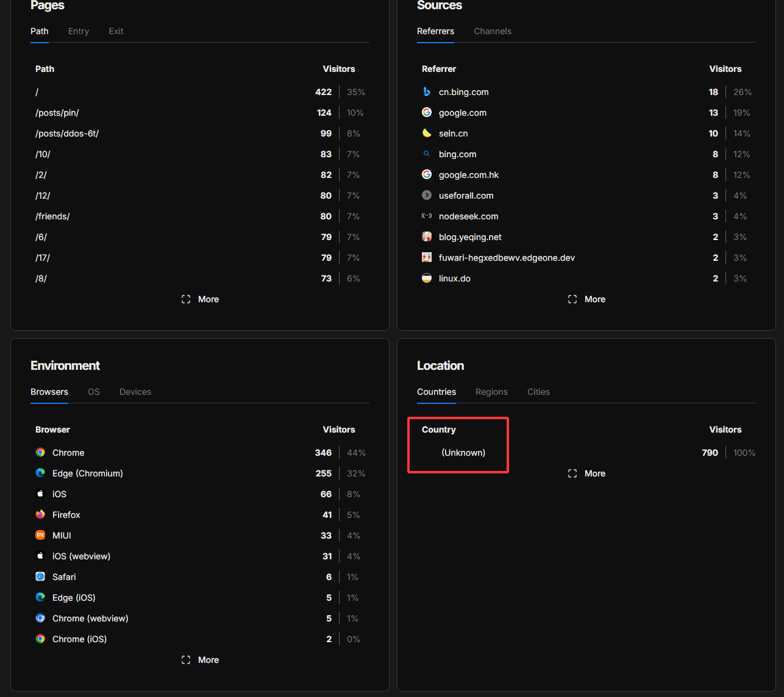Click the fuwari-hegxedbewv.edgeone.dev referrer link
This screenshot has width=784, height=697.
[x=507, y=258]
